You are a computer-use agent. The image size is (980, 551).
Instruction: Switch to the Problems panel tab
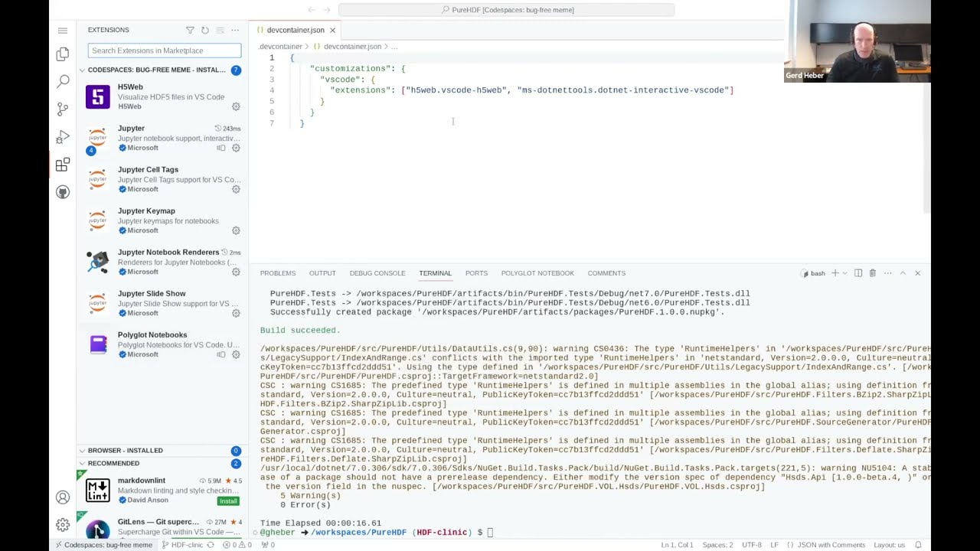pos(277,273)
